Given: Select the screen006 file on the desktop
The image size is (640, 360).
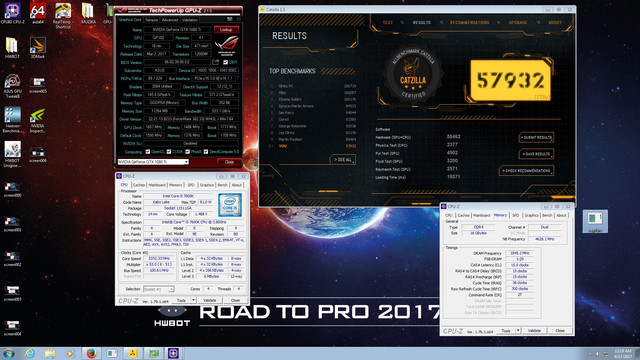Looking at the screenshot, I should pyautogui.click(x=38, y=155).
